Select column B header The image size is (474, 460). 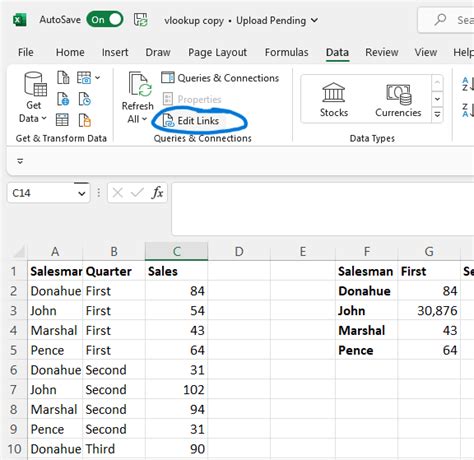click(114, 252)
